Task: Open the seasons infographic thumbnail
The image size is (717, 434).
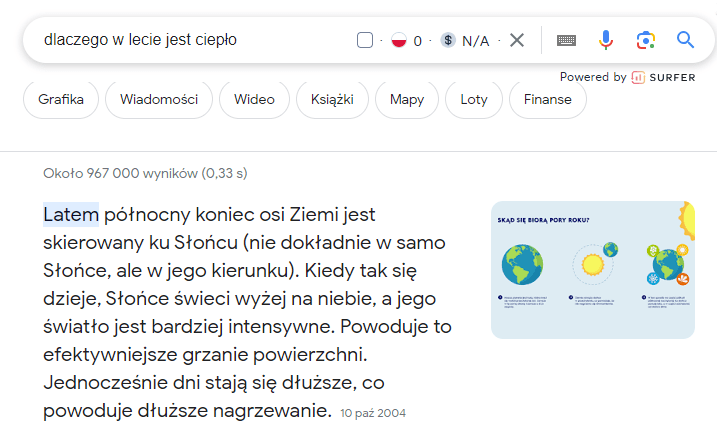Action: [593, 270]
